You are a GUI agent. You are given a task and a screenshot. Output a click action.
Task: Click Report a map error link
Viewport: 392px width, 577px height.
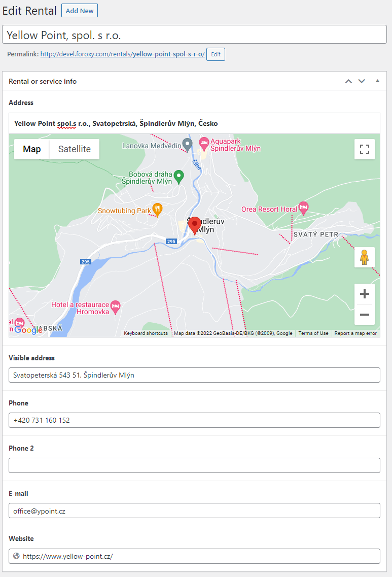pyautogui.click(x=355, y=333)
